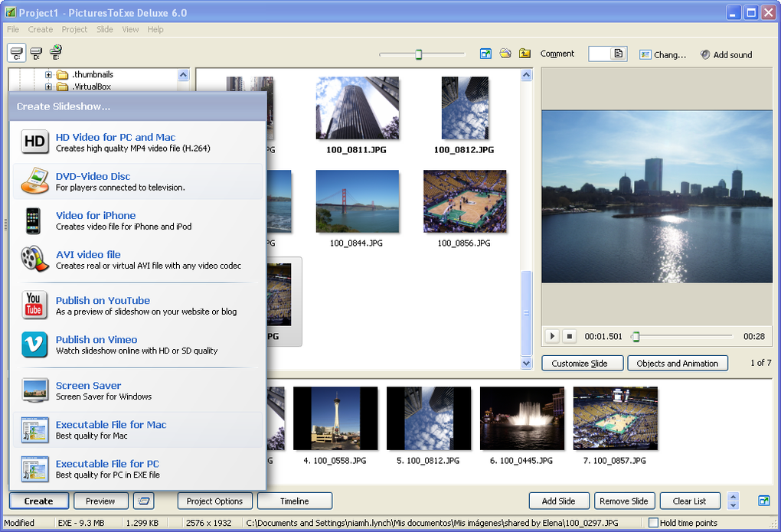Select thumbnail 100_0812.JPG in file list

tap(465, 108)
